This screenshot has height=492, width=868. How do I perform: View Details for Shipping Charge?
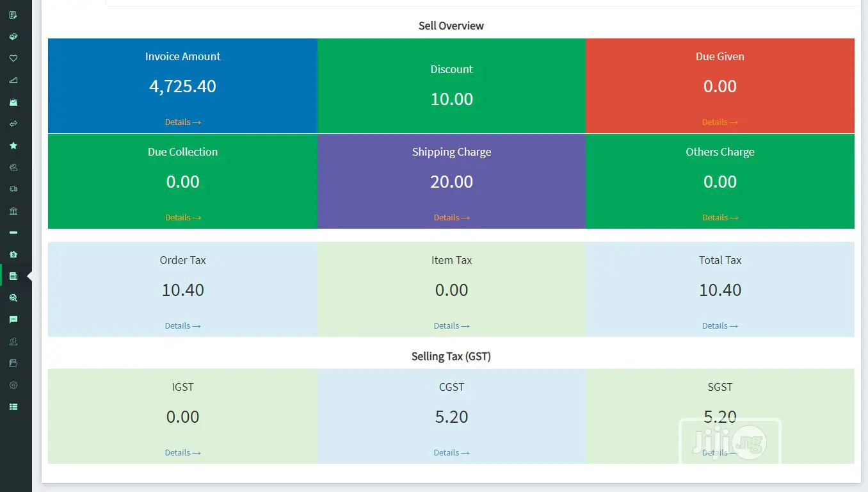452,217
